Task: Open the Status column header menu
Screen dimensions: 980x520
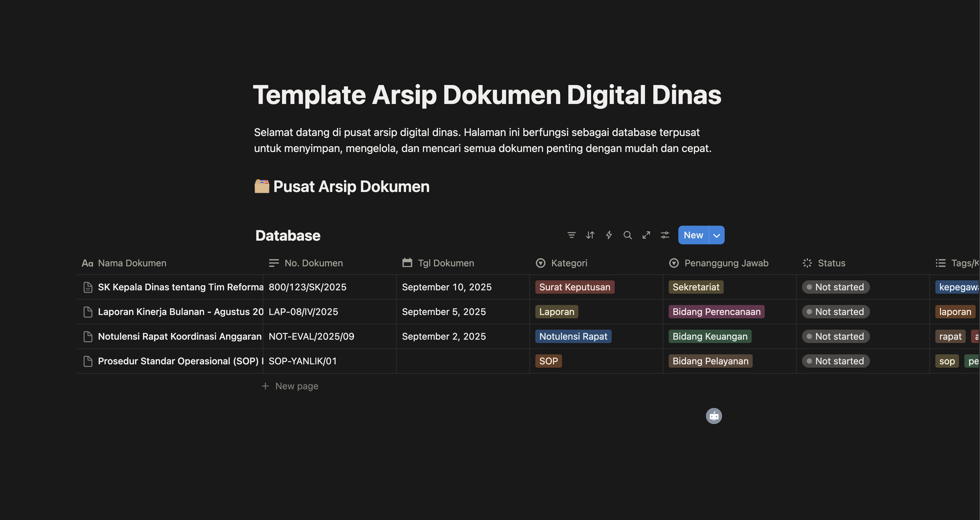Action: click(831, 263)
